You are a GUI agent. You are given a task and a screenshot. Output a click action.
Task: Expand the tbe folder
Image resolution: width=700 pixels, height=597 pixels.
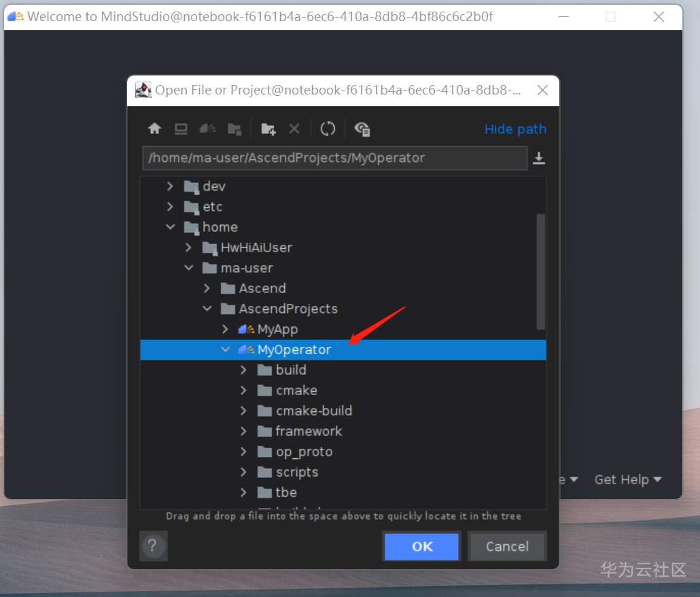tap(243, 492)
